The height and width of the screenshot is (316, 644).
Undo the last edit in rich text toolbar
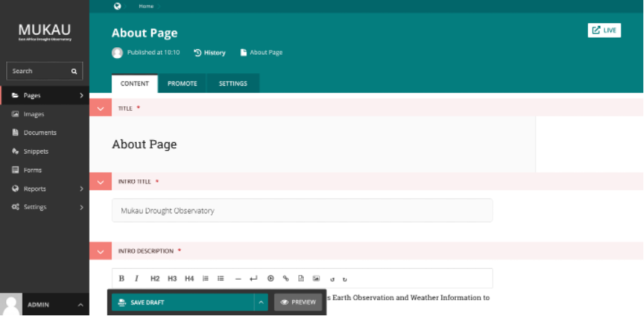[x=333, y=280]
